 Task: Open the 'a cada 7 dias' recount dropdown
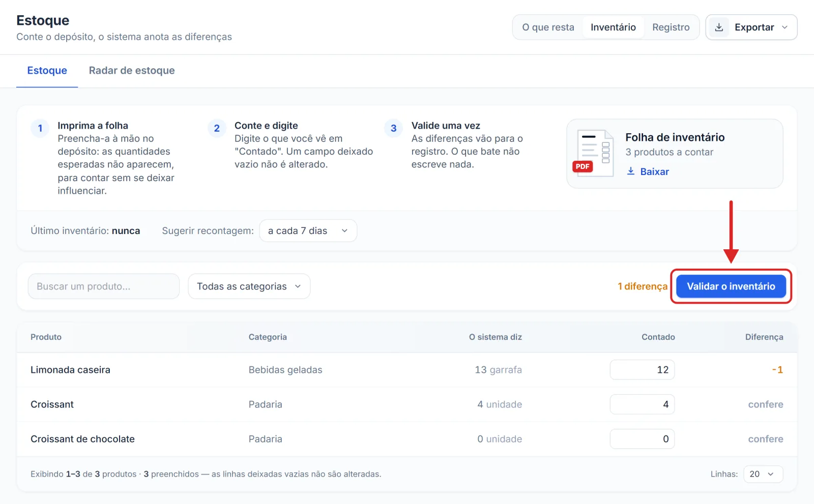[x=308, y=231]
